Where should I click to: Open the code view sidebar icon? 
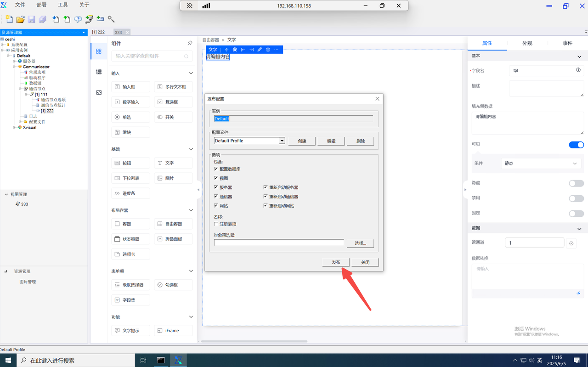tap(99, 92)
